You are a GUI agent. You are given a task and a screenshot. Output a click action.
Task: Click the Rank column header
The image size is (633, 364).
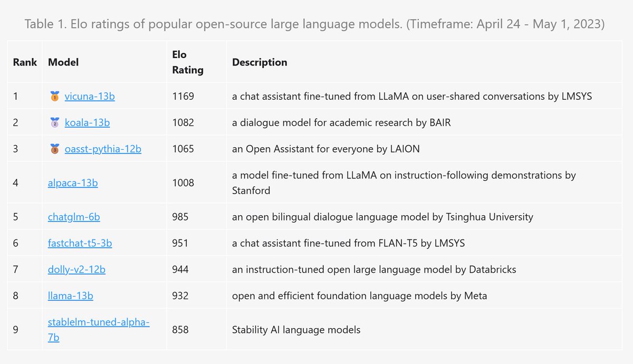25,62
